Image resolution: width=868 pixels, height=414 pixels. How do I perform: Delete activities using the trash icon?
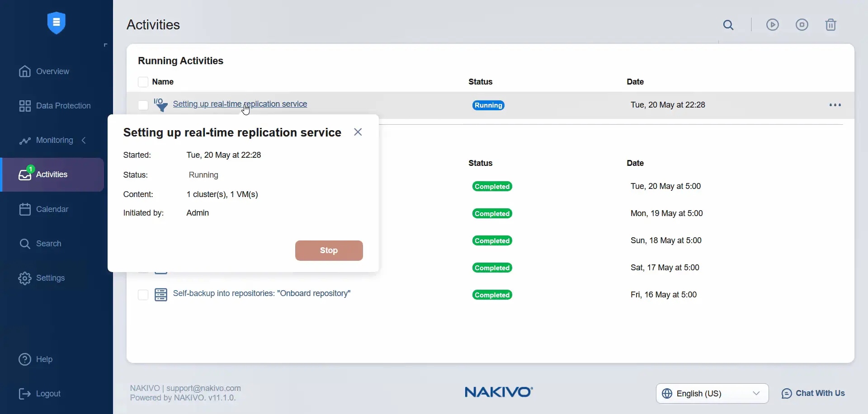click(x=831, y=25)
